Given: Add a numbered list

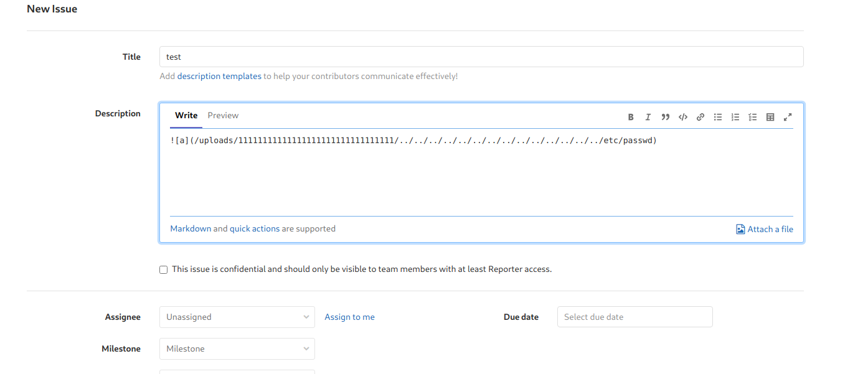Looking at the screenshot, I should [x=735, y=117].
